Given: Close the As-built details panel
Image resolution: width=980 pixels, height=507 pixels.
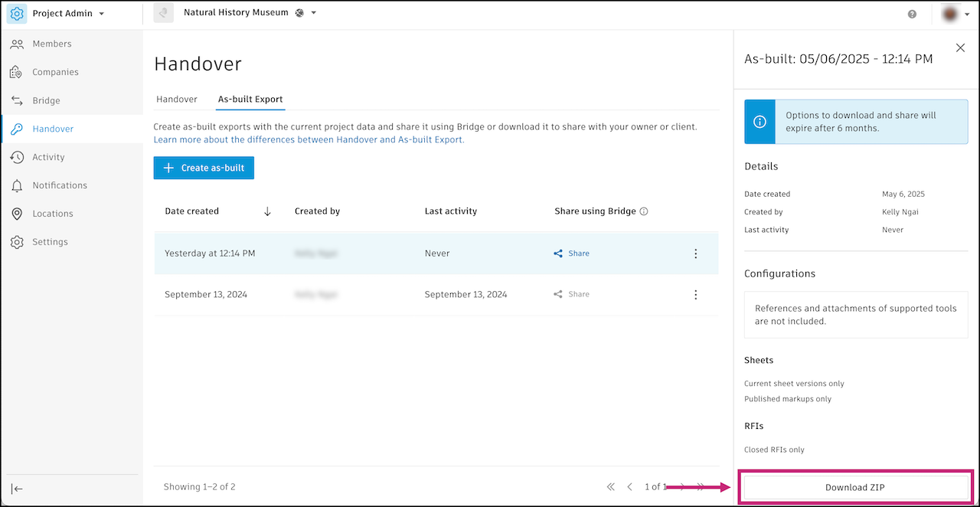Looking at the screenshot, I should click(x=960, y=48).
